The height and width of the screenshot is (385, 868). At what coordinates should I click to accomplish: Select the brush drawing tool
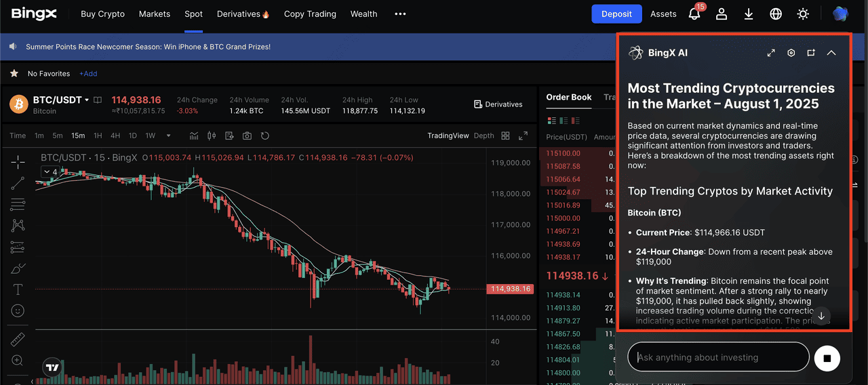[18, 268]
